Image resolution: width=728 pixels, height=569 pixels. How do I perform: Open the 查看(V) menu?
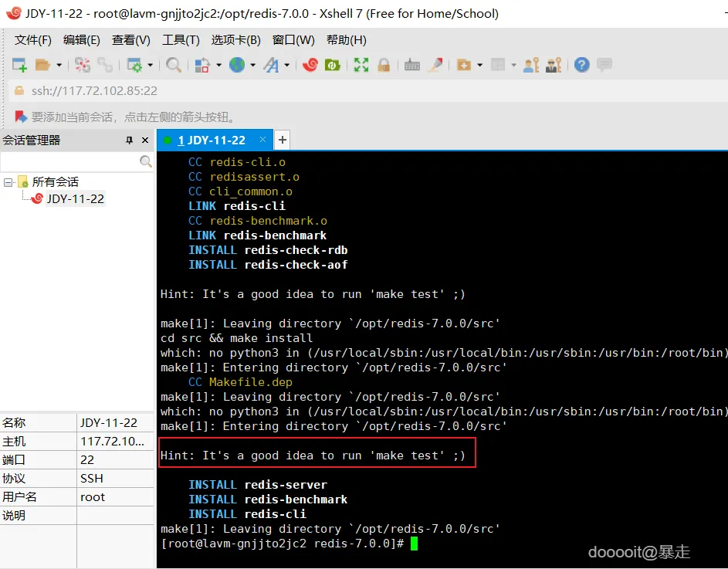tap(131, 40)
